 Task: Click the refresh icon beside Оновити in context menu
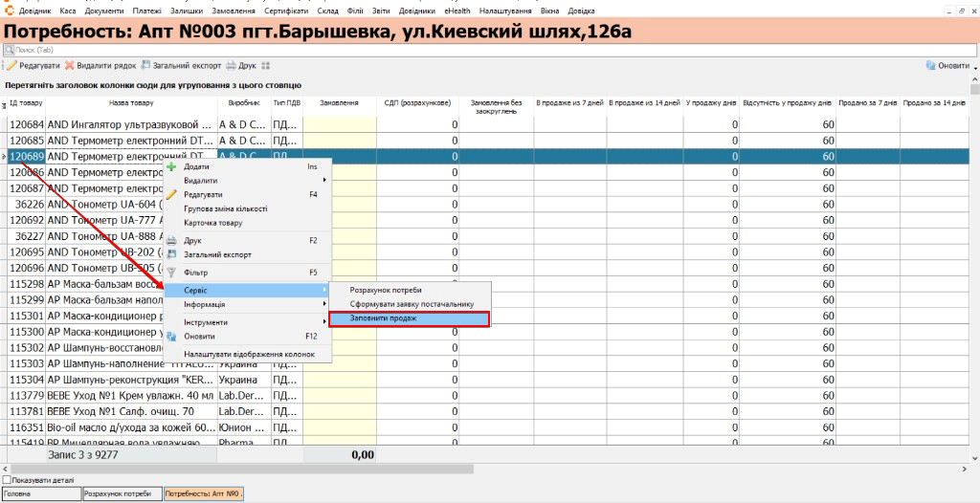pos(171,337)
